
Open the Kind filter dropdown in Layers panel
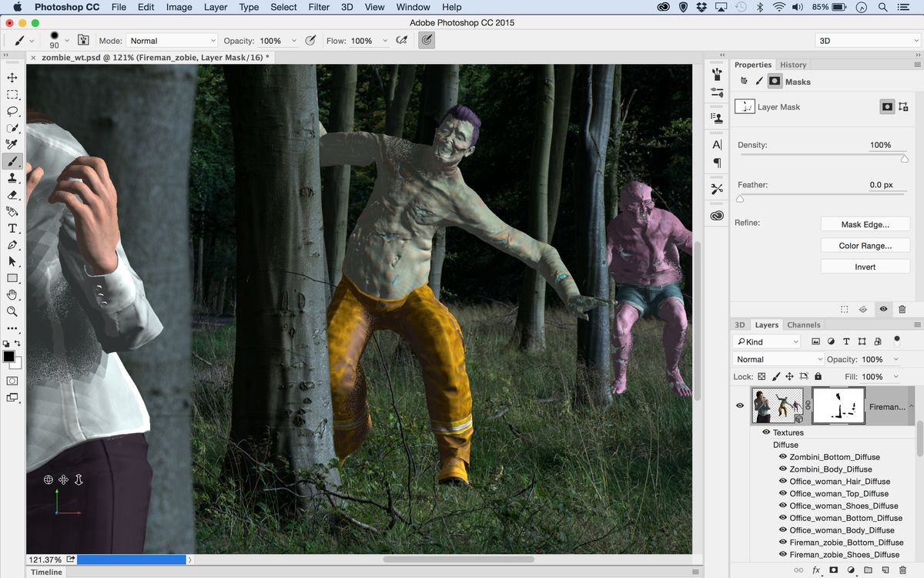click(x=767, y=341)
